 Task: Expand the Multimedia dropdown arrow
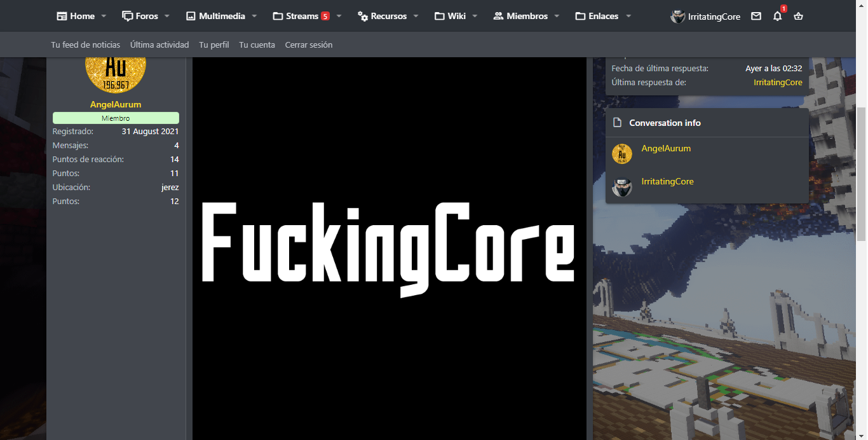coord(254,16)
